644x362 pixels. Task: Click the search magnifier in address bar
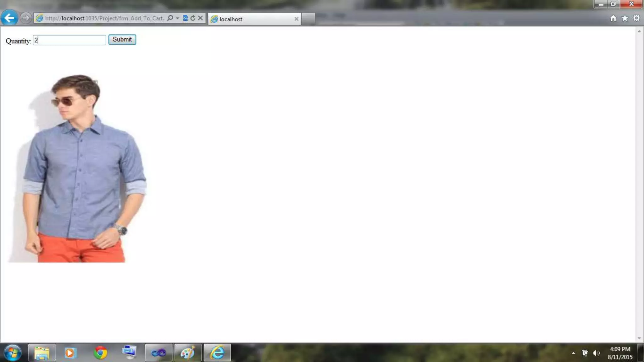170,18
